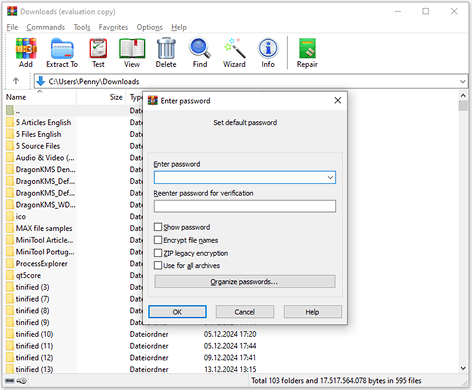Enable the Show password checkbox
This screenshot has height=390, width=472.
[158, 227]
